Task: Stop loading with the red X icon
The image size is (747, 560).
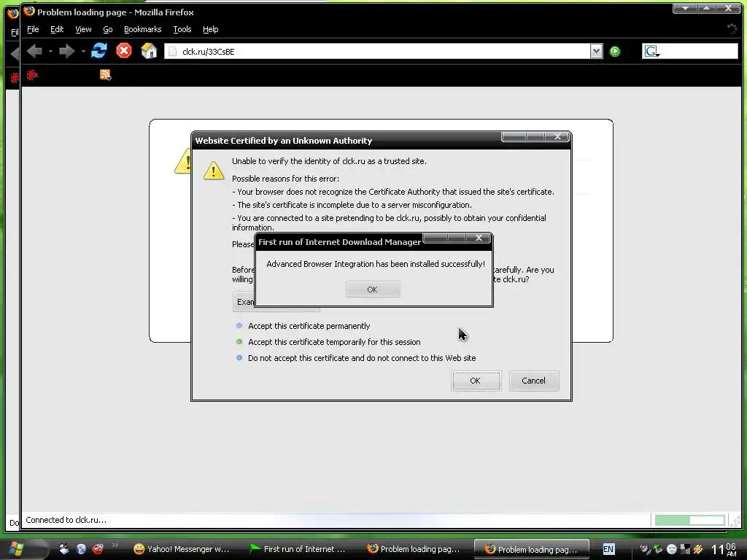Action: pyautogui.click(x=124, y=50)
